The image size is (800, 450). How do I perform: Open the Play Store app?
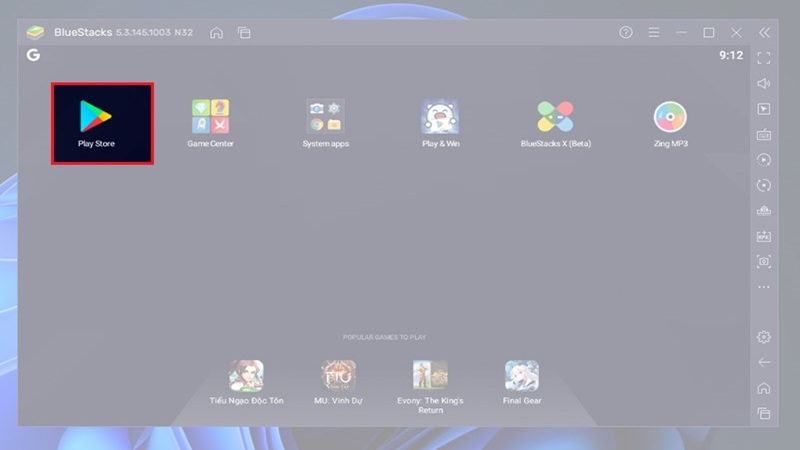102,122
